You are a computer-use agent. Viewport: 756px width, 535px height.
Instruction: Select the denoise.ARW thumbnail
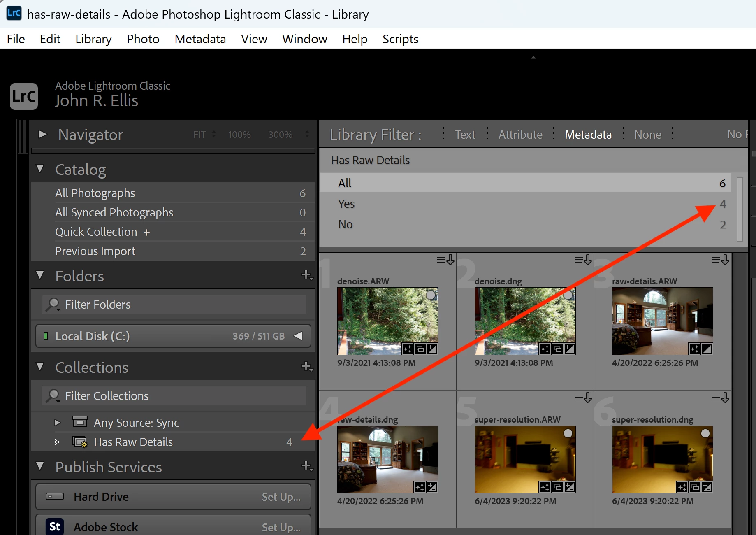[388, 321]
